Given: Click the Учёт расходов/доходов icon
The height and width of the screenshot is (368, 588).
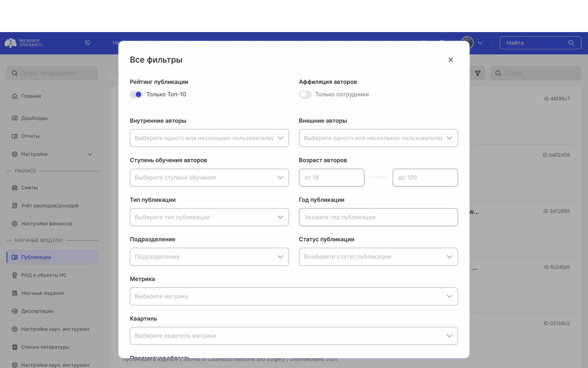Looking at the screenshot, I should [14, 206].
